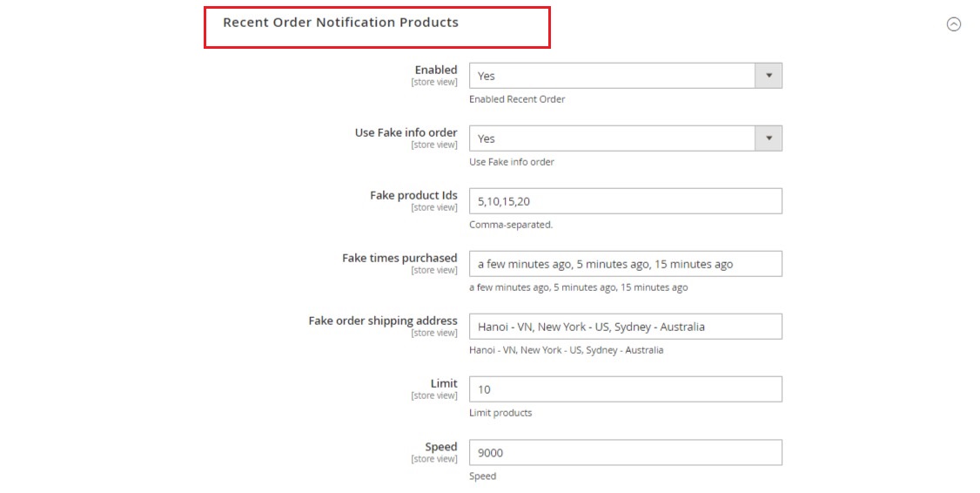Click the Speed field label
This screenshot has width=980, height=493.
pos(441,447)
